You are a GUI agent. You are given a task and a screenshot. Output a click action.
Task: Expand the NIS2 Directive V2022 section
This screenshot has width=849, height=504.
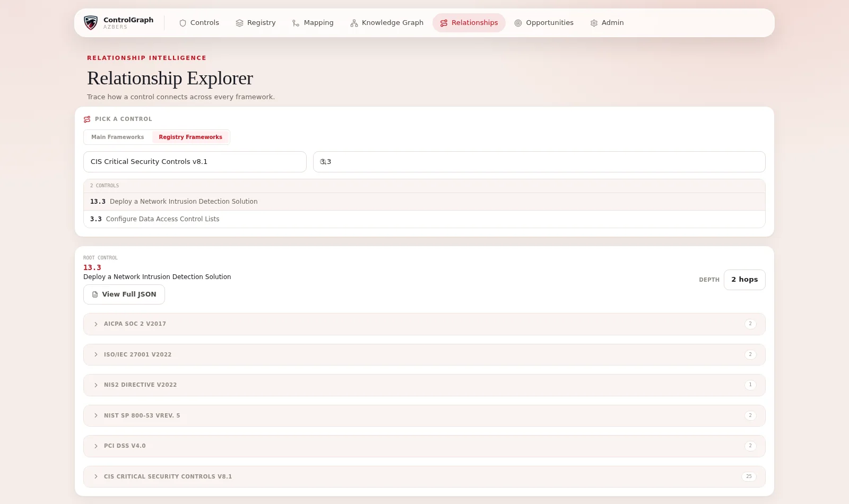click(424, 385)
